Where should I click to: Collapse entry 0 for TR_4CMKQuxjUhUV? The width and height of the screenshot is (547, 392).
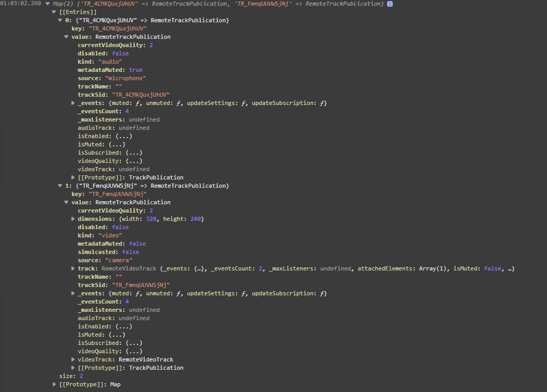[60, 20]
